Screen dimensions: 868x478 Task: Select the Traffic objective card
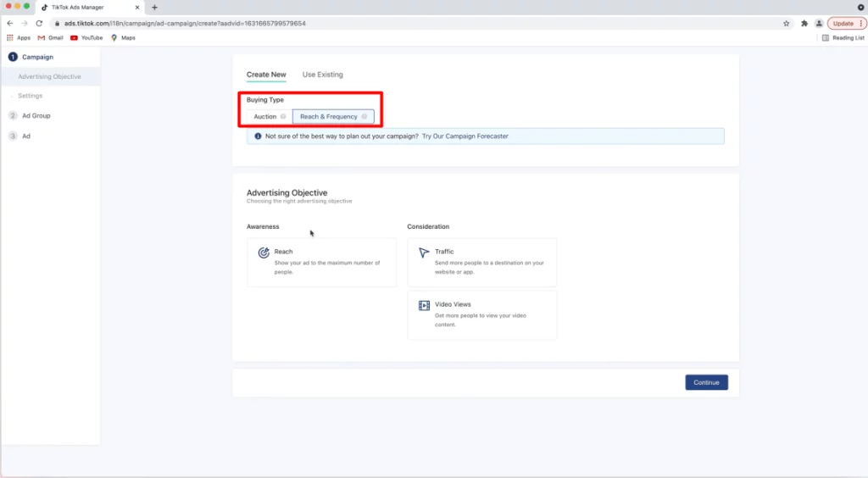482,262
